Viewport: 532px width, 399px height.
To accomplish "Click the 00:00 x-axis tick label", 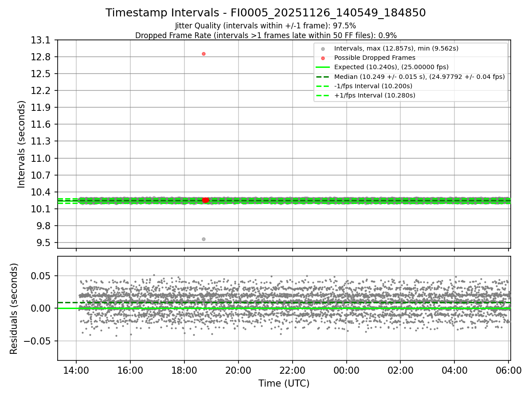I will tap(347, 370).
